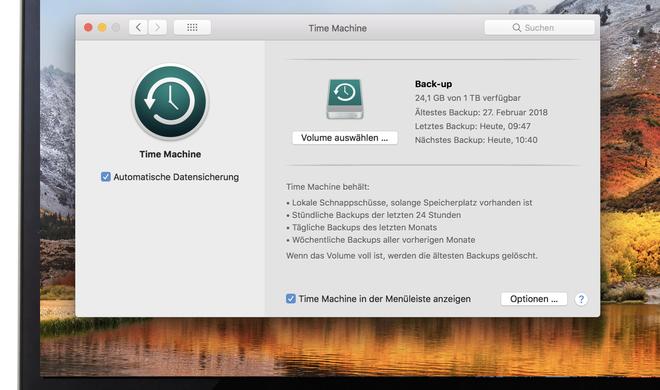
Task: Click the back navigation arrow
Action: coord(138,28)
